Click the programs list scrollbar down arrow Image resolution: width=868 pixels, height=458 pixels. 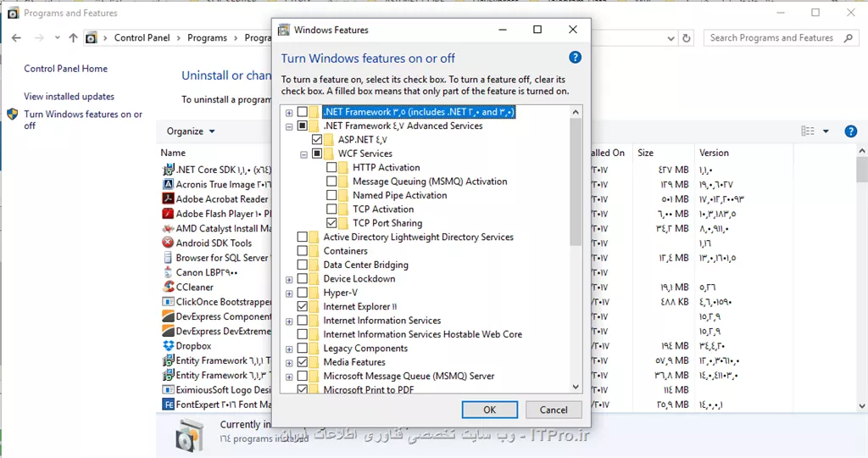862,406
